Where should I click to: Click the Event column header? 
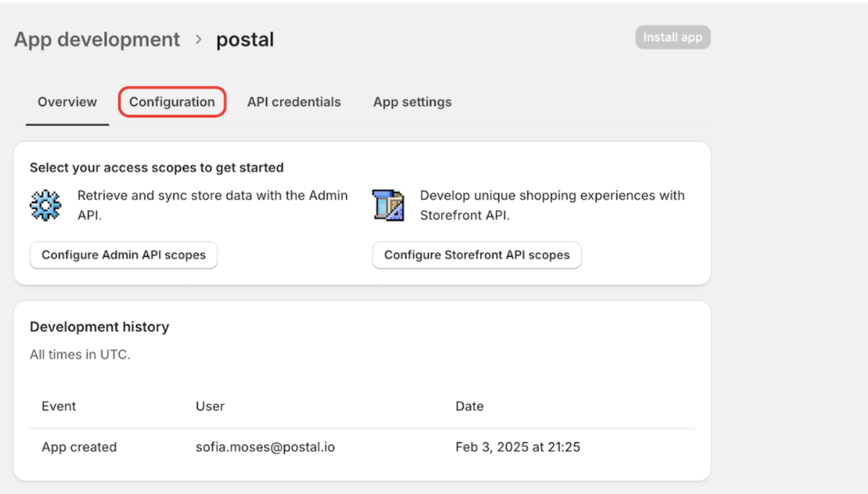click(x=59, y=406)
